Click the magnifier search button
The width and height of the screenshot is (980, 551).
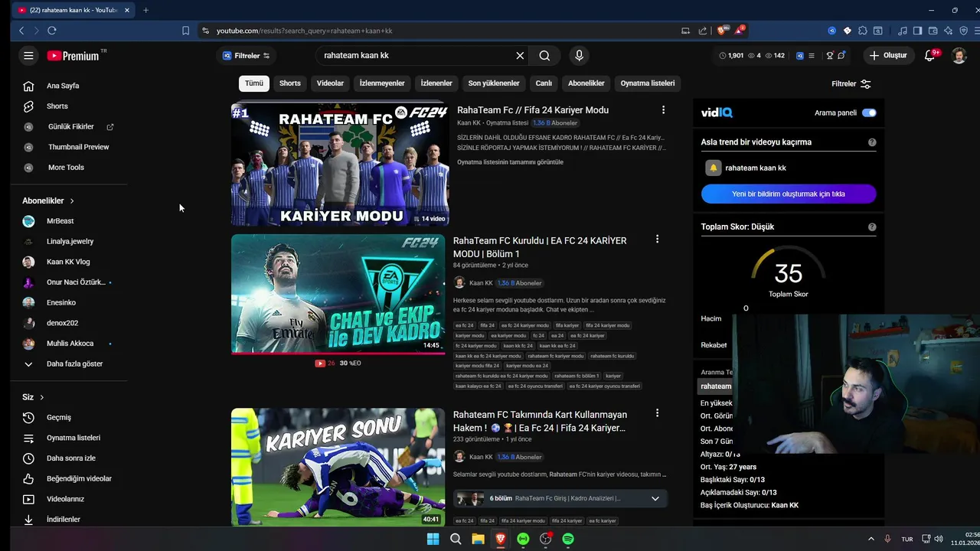544,55
